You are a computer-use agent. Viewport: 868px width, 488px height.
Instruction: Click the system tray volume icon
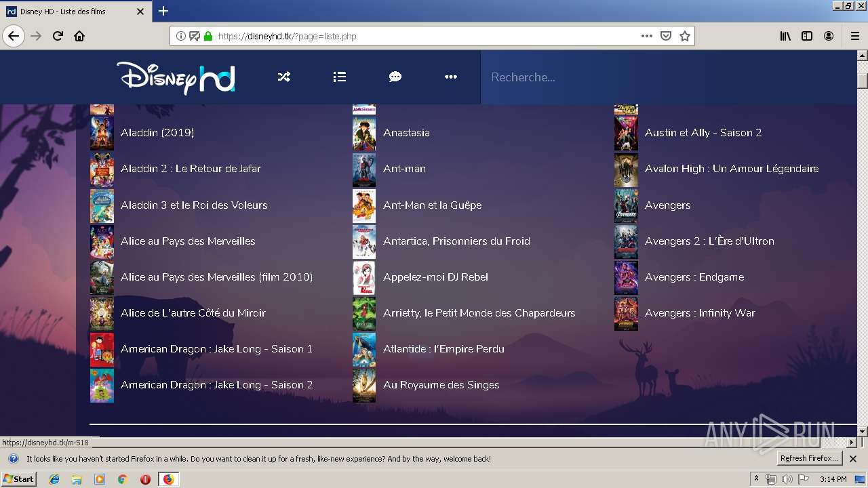[x=787, y=479]
